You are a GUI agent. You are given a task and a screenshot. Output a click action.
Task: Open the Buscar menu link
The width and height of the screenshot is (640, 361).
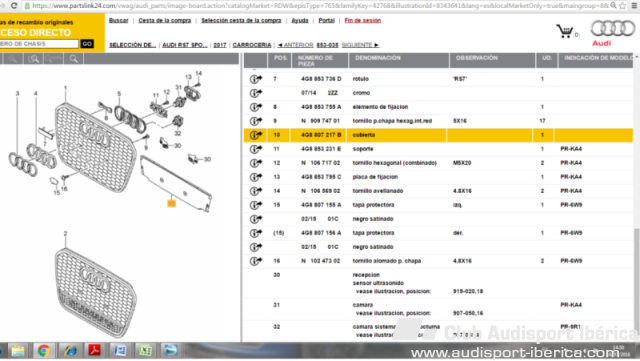pos(118,20)
